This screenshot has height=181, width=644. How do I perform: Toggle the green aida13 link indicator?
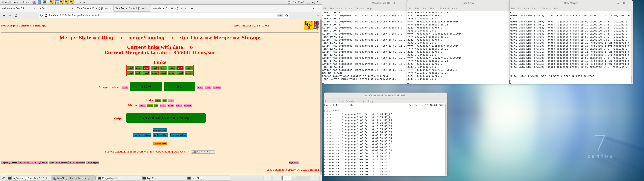172,73
